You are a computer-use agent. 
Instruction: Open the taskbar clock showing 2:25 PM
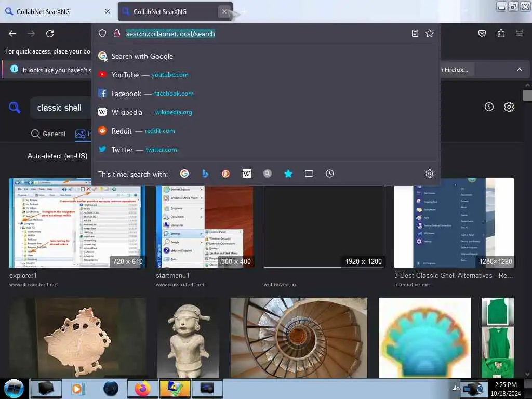pos(506,389)
